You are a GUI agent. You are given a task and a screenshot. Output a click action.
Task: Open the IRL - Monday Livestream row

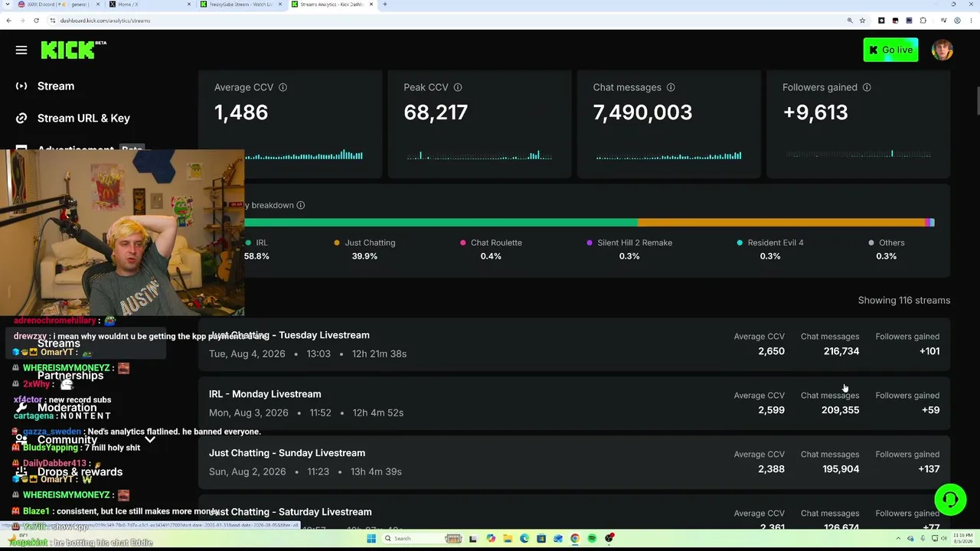pyautogui.click(x=574, y=403)
